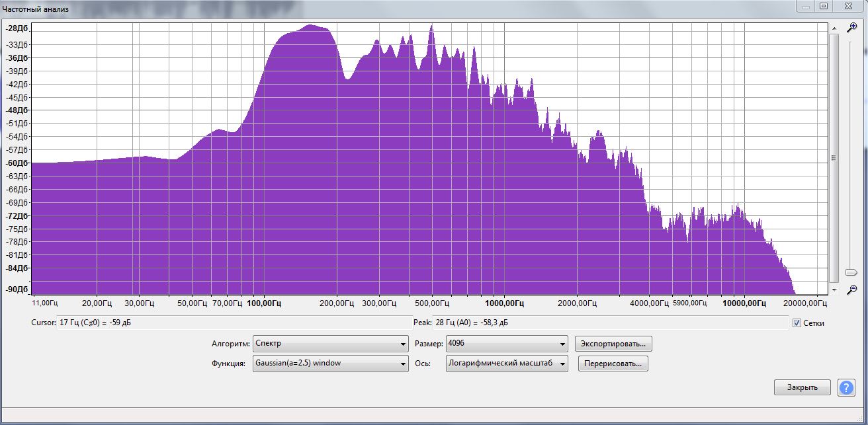This screenshot has width=868, height=425.
Task: Expand the Функция Gaussian window dropdown
Action: click(330, 364)
